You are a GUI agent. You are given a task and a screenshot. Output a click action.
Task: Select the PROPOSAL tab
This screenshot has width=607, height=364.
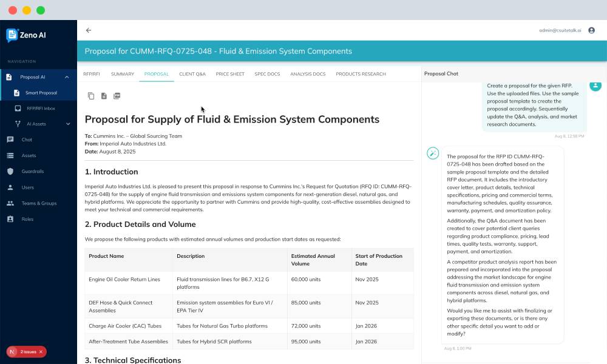pyautogui.click(x=157, y=74)
